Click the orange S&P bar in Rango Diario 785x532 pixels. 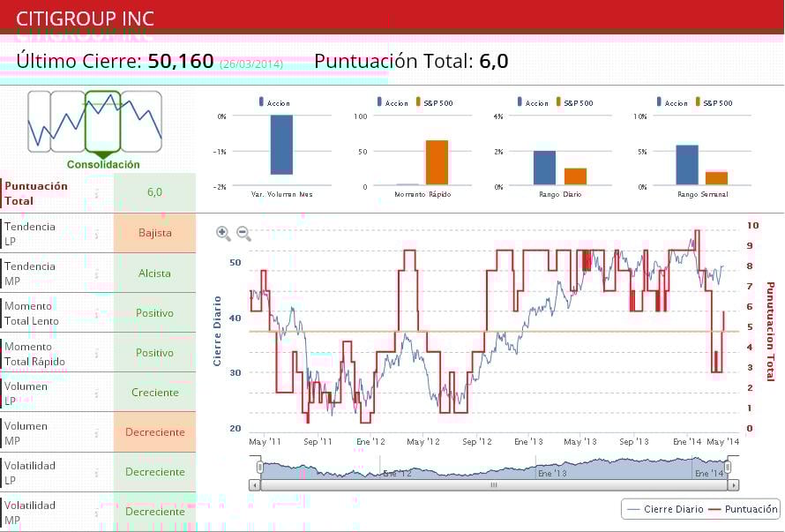(575, 176)
